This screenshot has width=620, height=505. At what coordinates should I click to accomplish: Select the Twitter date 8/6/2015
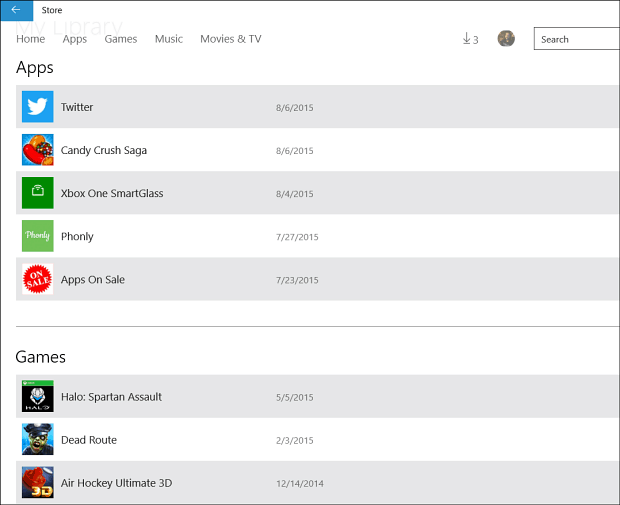295,108
